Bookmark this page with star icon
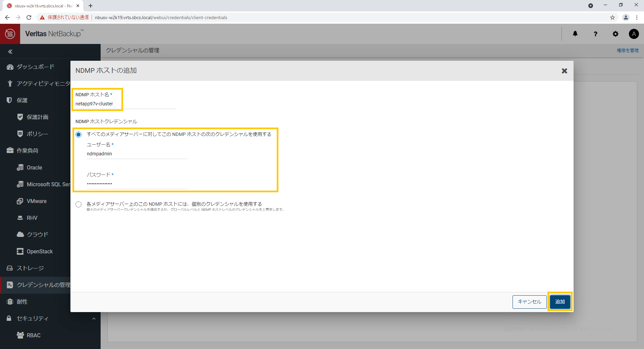This screenshot has height=349, width=644. (612, 17)
